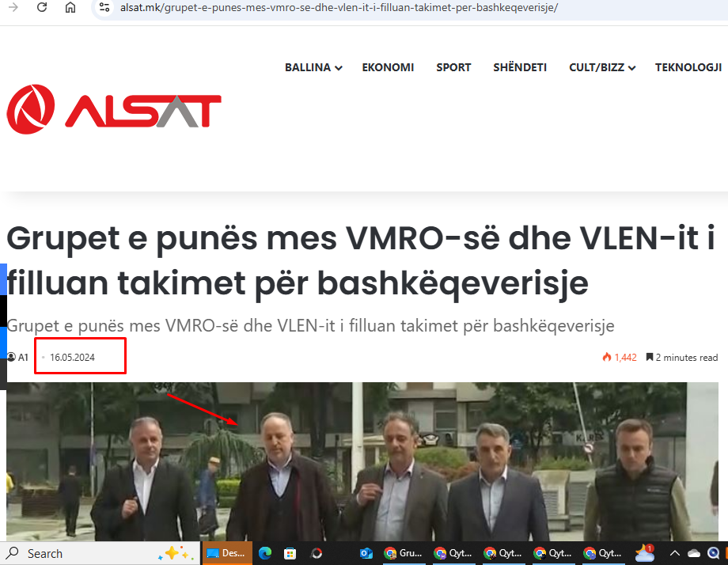Screen dimensions: 728x565
Task: Click the Windows taskbar Search box
Action: [100, 553]
